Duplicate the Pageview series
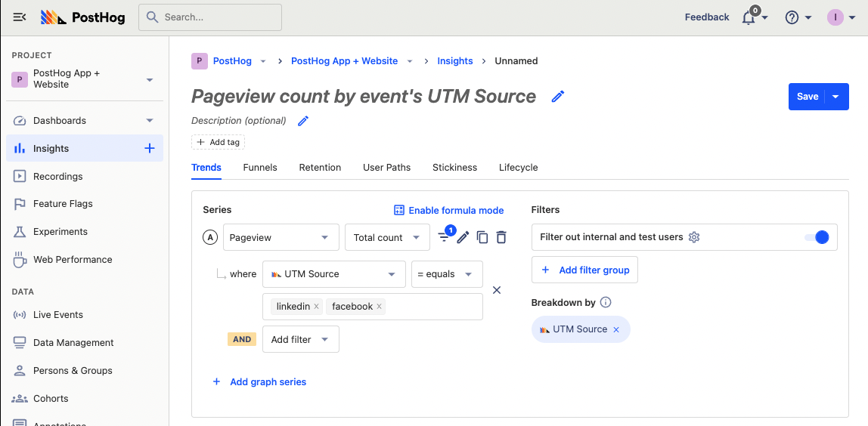Screen dimensions: 868x426 [482, 237]
